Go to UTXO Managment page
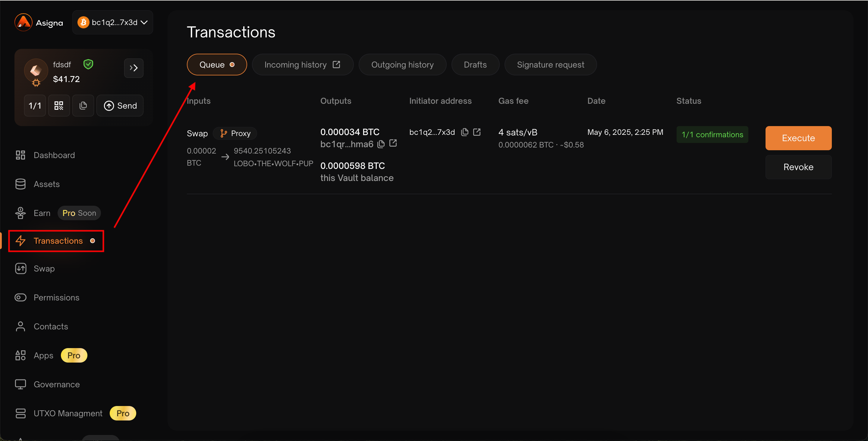 coord(68,413)
